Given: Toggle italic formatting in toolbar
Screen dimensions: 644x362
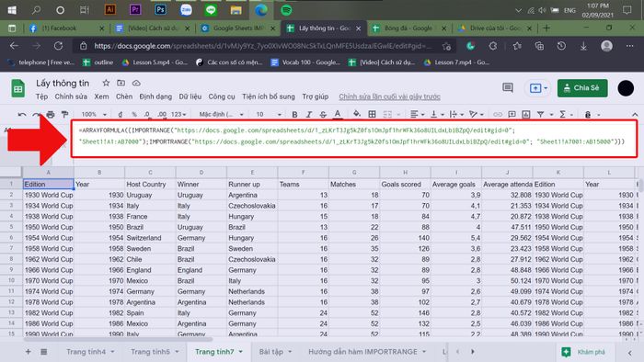Looking at the screenshot, I should pyautogui.click(x=309, y=114).
